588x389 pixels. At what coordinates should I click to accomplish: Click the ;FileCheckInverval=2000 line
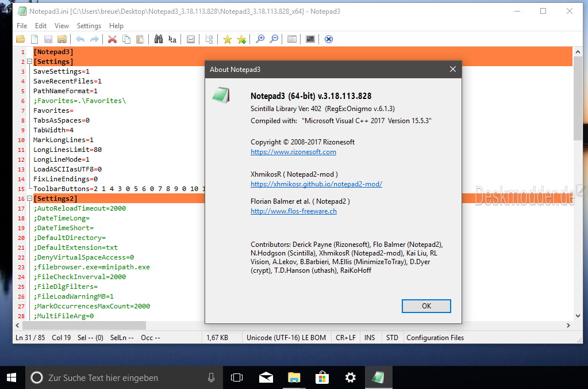click(x=79, y=277)
